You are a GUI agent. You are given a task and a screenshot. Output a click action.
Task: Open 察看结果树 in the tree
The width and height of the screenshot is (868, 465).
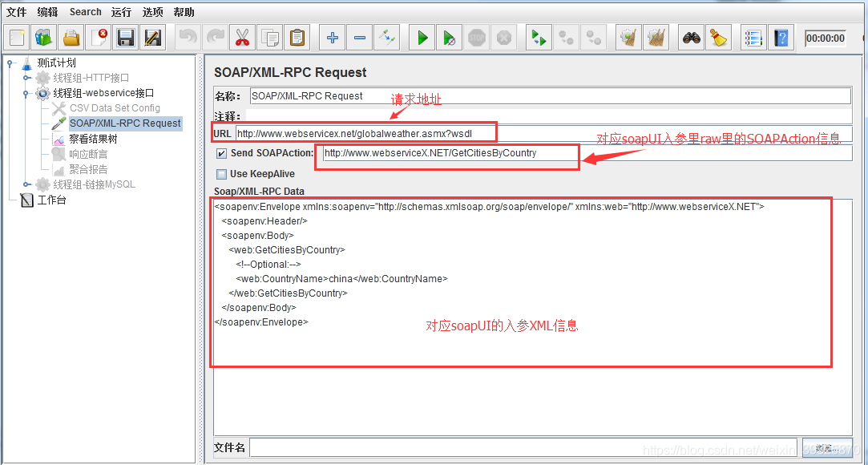click(x=94, y=139)
